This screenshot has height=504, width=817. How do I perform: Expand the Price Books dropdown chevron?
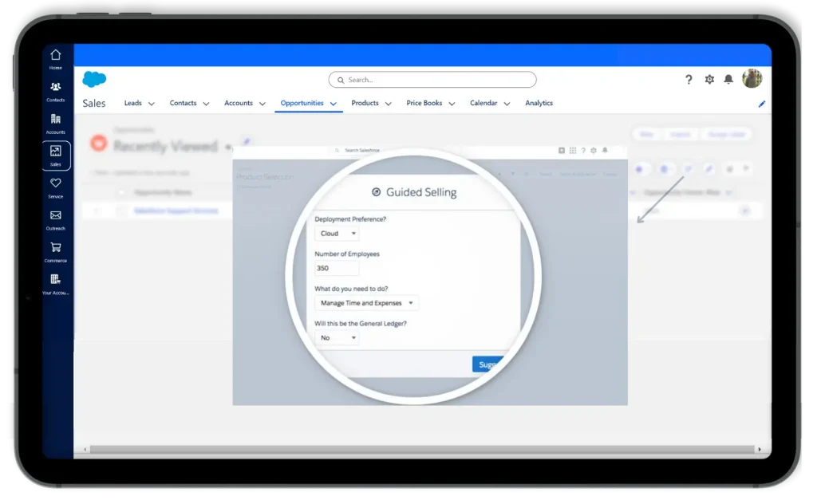pos(452,104)
